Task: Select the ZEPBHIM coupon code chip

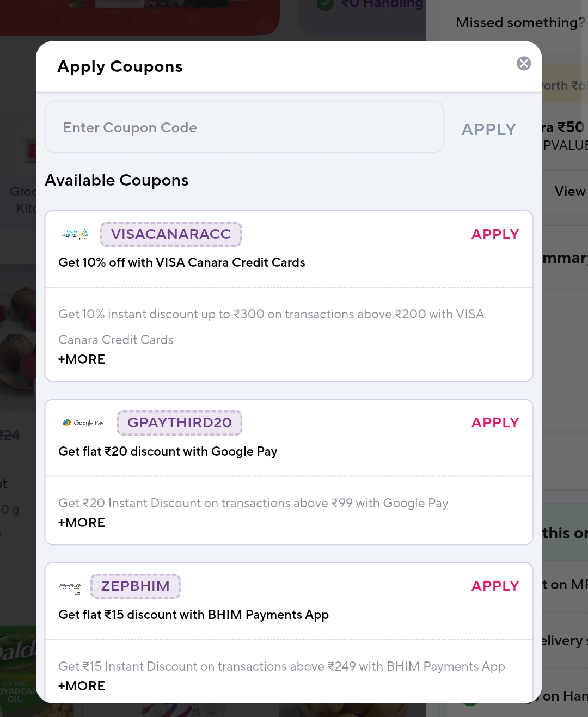Action: point(135,586)
